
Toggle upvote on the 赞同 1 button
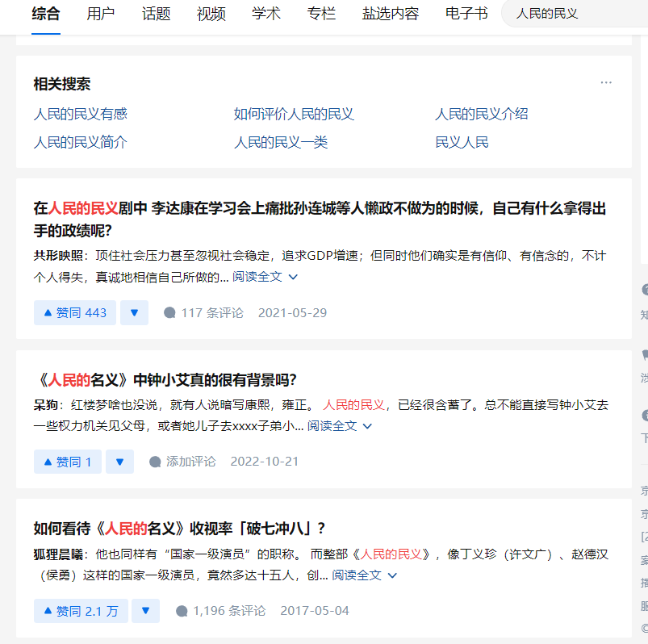[x=67, y=461]
